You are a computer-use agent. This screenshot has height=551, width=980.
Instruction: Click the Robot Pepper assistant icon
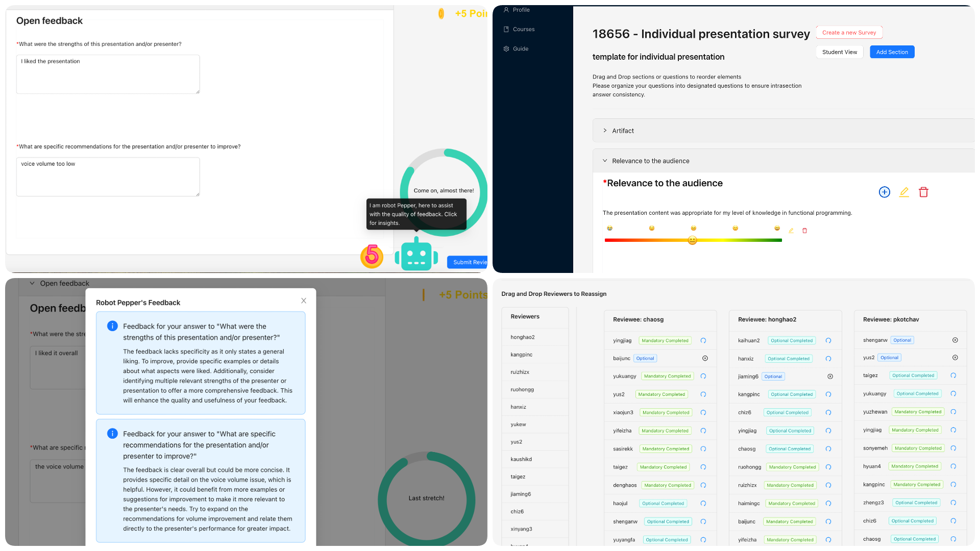pyautogui.click(x=416, y=255)
